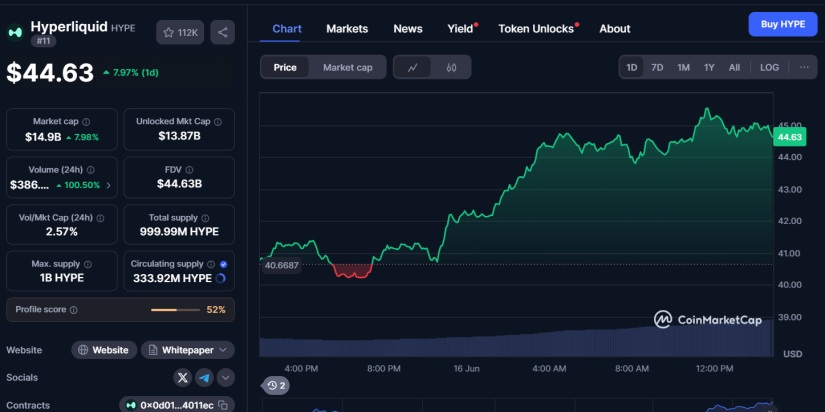
Task: Click the Hyperliquid logo icon
Action: tap(15, 32)
